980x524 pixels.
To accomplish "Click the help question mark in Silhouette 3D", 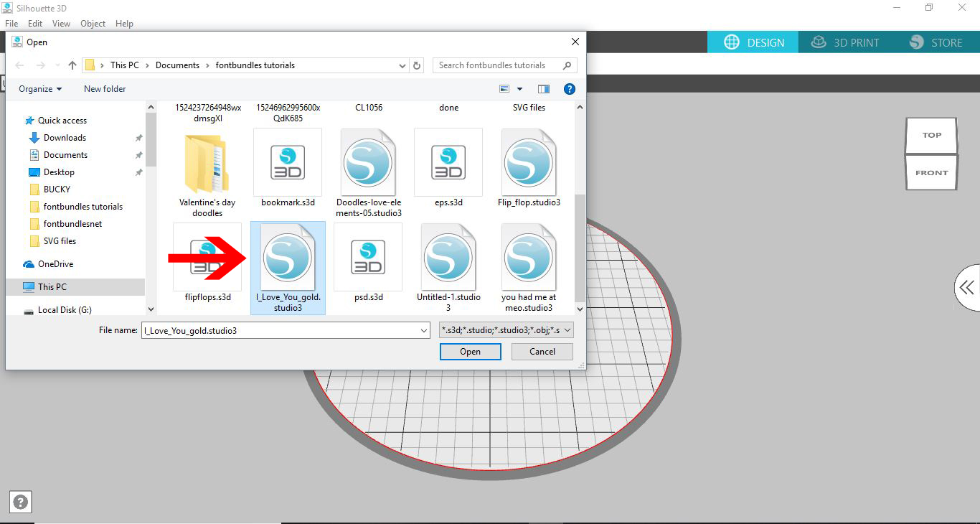I will [21, 502].
